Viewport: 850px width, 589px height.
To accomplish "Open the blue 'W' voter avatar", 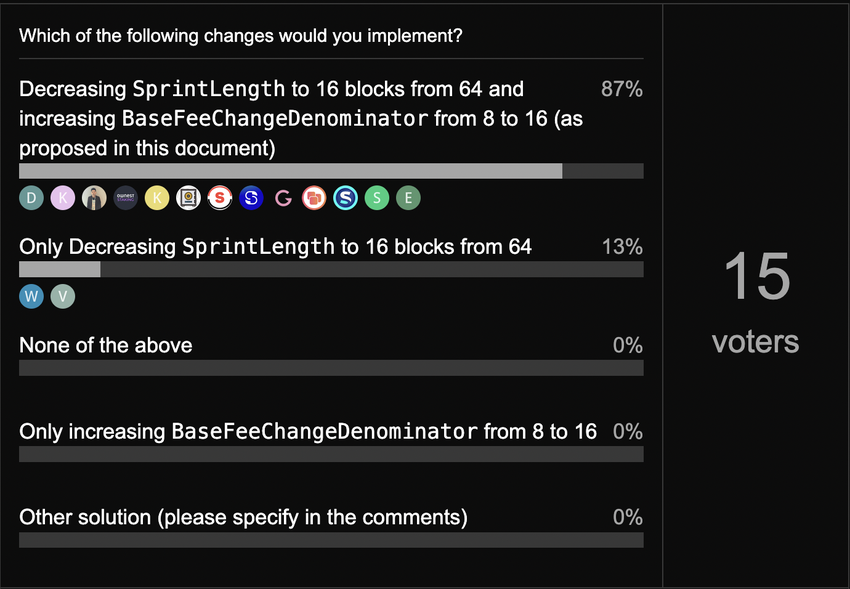I will (x=31, y=296).
